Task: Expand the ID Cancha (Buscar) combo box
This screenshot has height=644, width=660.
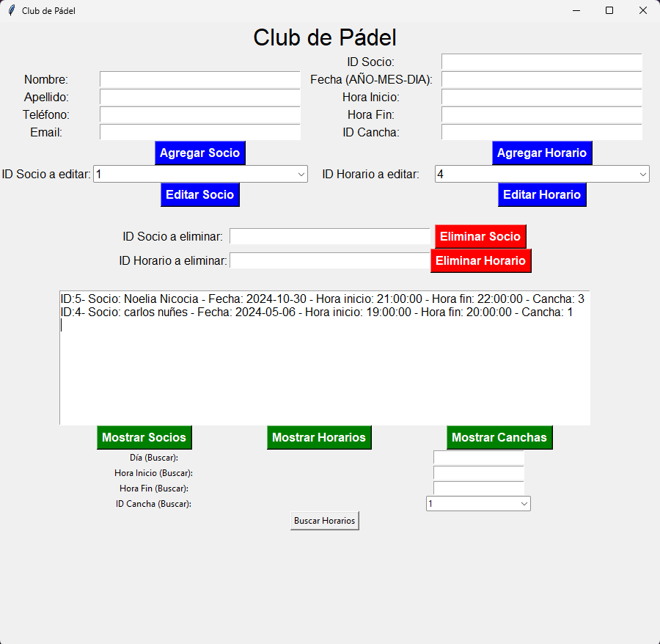Action: point(524,503)
